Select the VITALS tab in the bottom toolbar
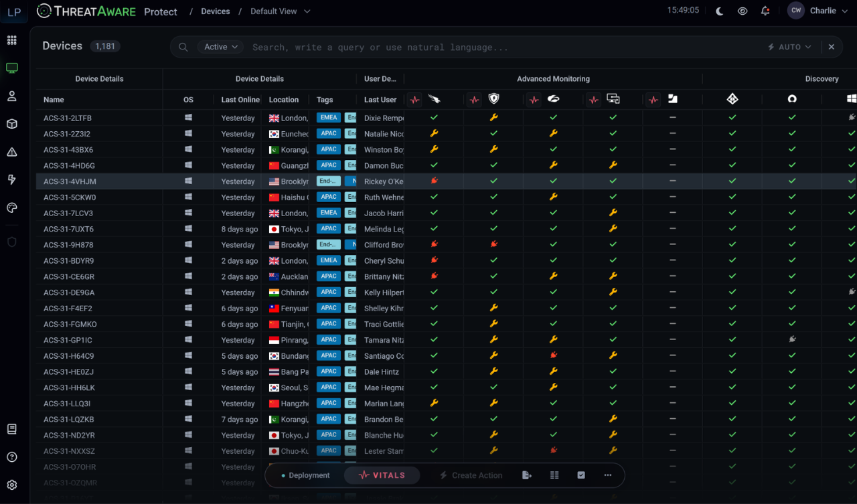 pos(382,475)
